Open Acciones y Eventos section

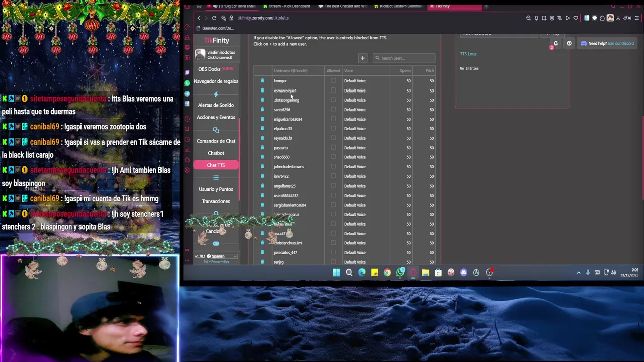(x=216, y=117)
